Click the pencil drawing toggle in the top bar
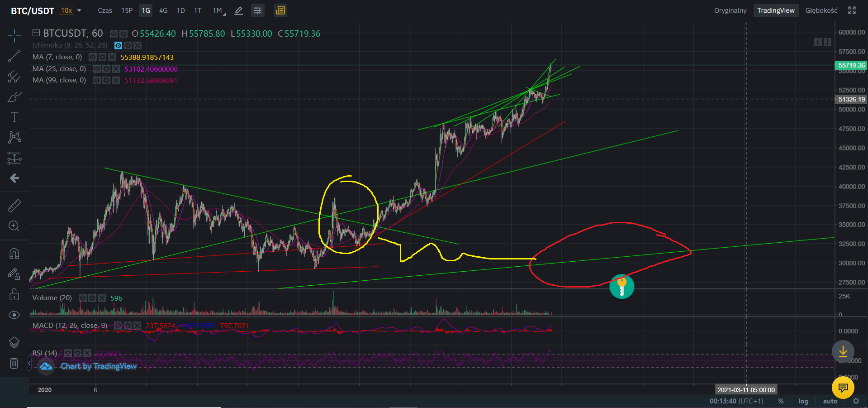Viewport: 868px width, 408px height. click(239, 10)
